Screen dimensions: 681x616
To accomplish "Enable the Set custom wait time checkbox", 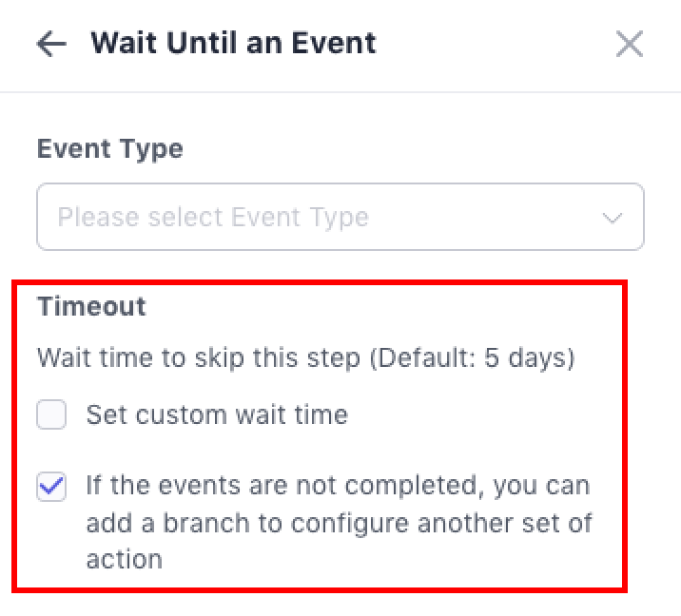I will click(x=51, y=415).
